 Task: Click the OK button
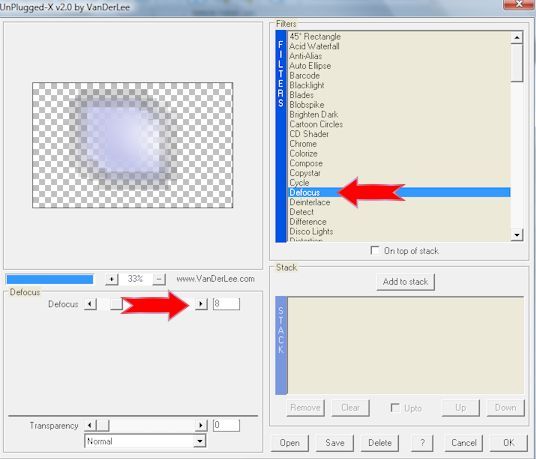[509, 443]
